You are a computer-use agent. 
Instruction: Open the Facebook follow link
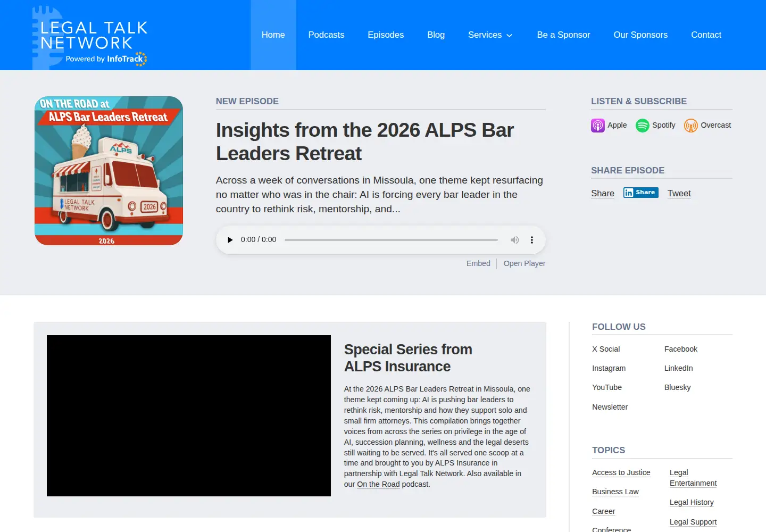(x=681, y=349)
